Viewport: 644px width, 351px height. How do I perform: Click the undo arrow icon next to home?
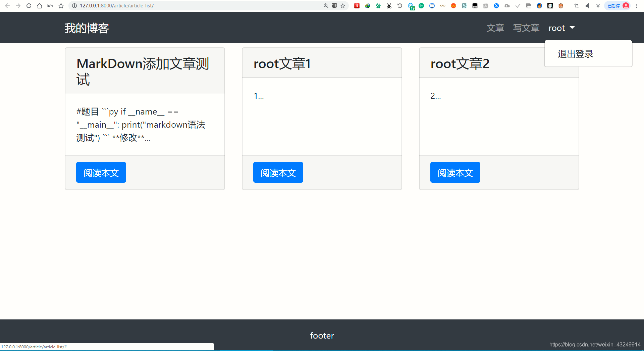pyautogui.click(x=50, y=6)
